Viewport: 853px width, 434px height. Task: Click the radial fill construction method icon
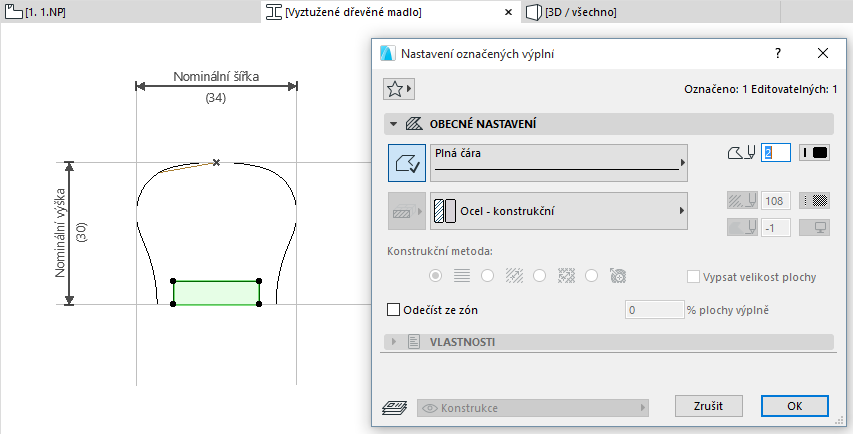coord(618,276)
